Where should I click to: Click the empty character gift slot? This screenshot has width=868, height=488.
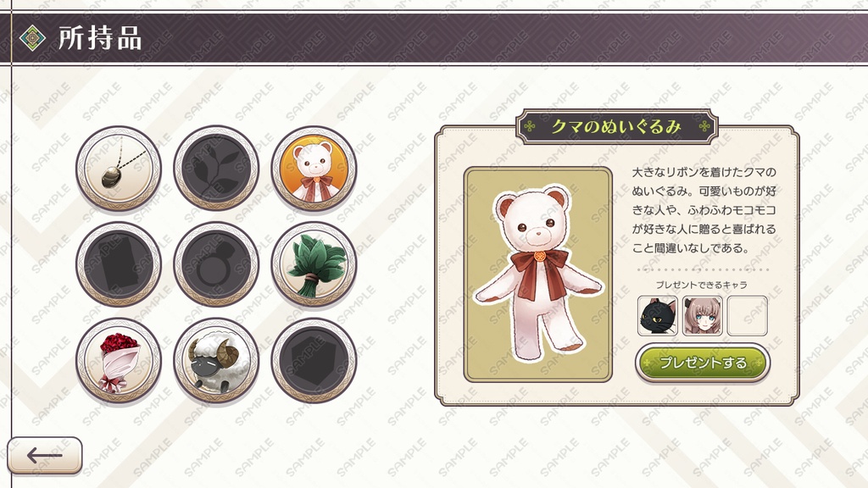pyautogui.click(x=748, y=316)
